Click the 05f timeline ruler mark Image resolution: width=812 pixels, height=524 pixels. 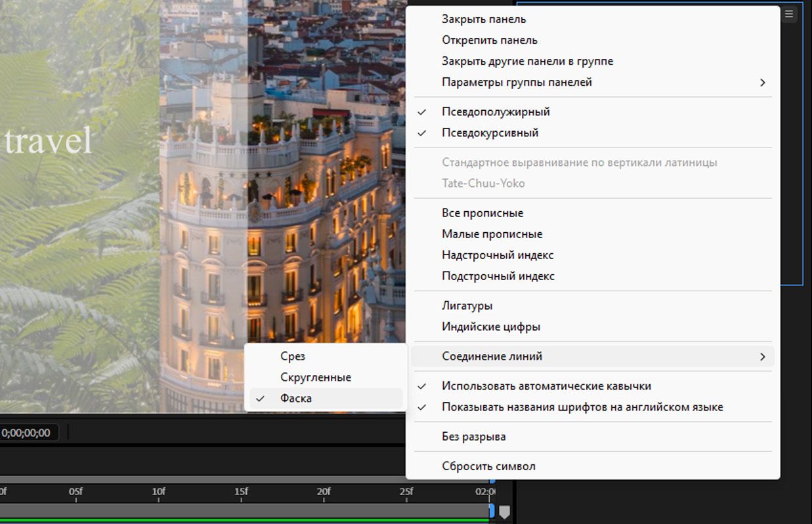tap(75, 492)
